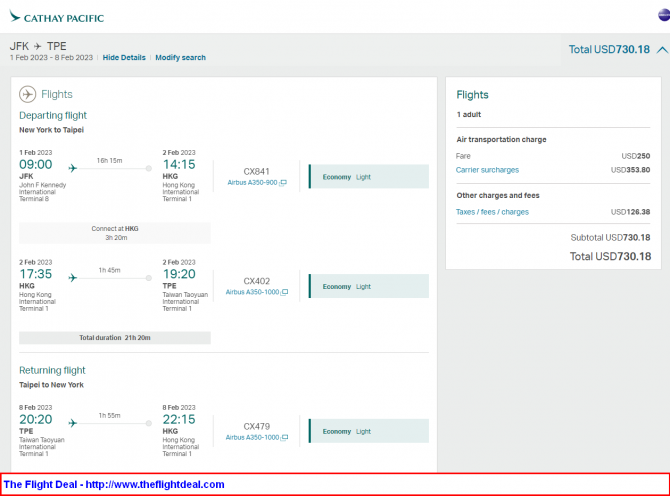Click the Total duration 21h 20m bar
670x496 pixels.
tap(115, 338)
